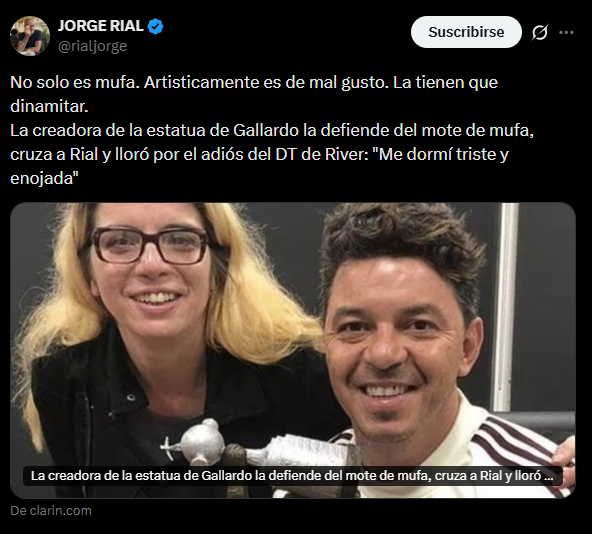The image size is (592, 534).
Task: Click the 'La creadora de la estatua' paragraph
Action: [272, 154]
